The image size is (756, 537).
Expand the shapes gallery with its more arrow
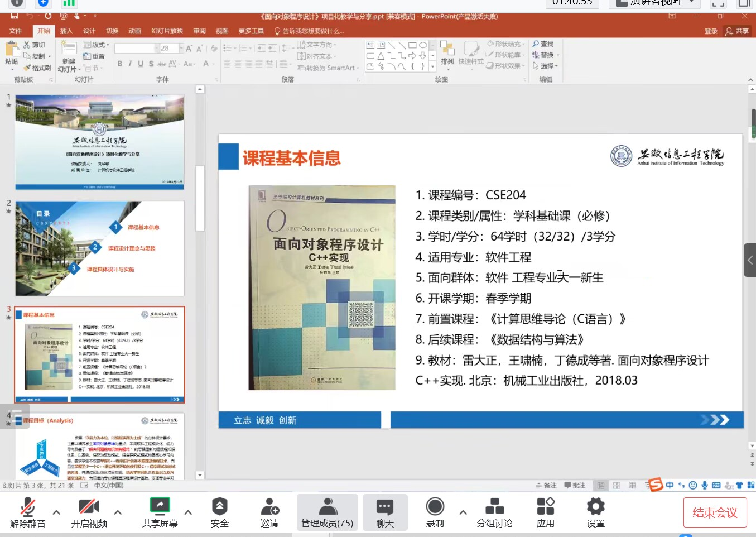tap(433, 66)
